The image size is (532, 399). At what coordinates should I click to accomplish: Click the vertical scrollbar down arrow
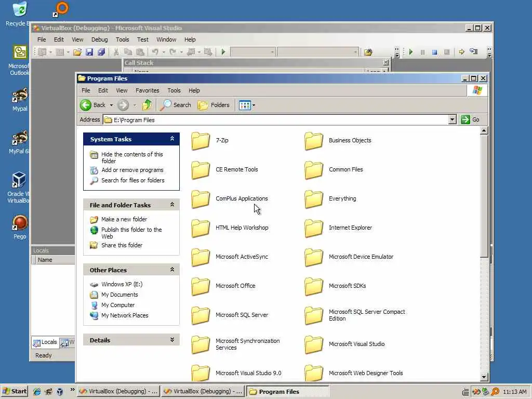tap(484, 377)
